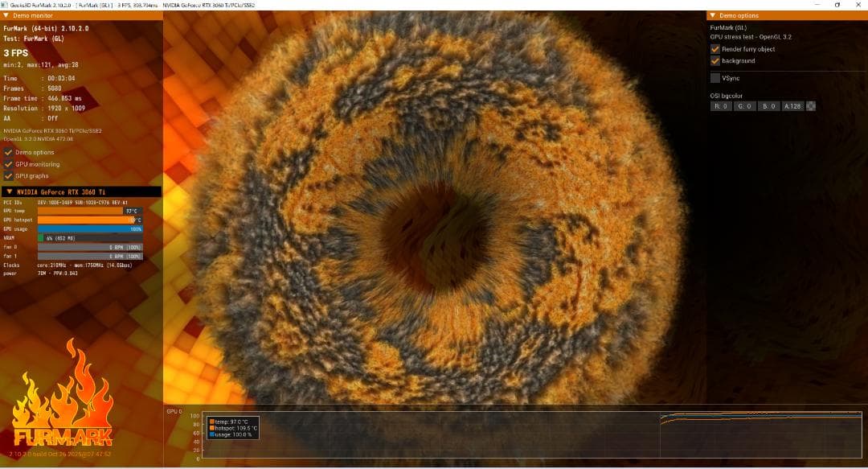Open the OSI bgcolor color swatch
Viewport: 868px width, 469px height.
tap(811, 106)
